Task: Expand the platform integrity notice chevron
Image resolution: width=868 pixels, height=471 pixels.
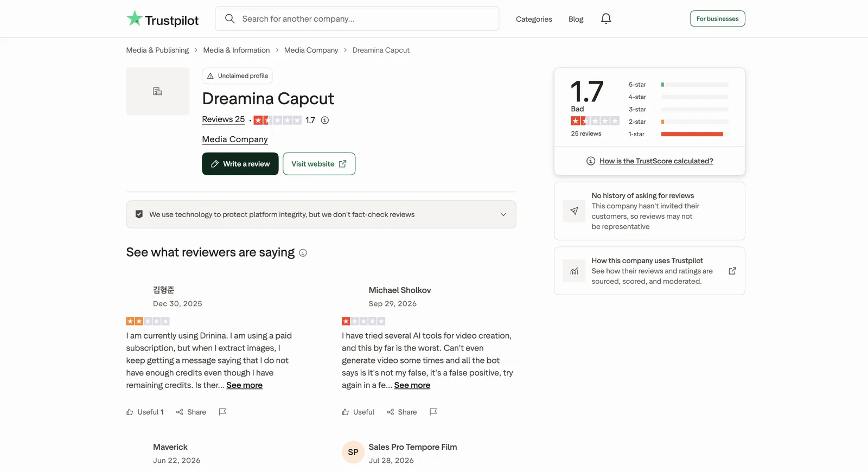Action: click(503, 214)
